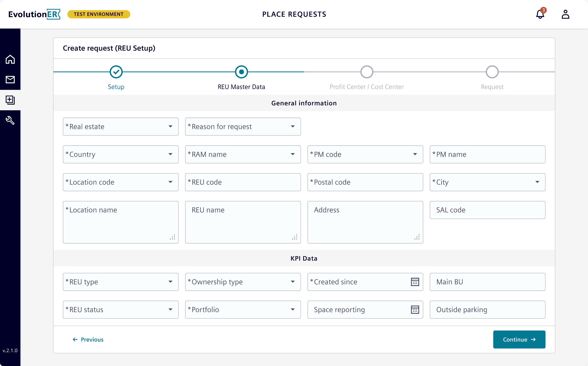This screenshot has height=366, width=588.
Task: Click the Continue button
Action: point(519,340)
